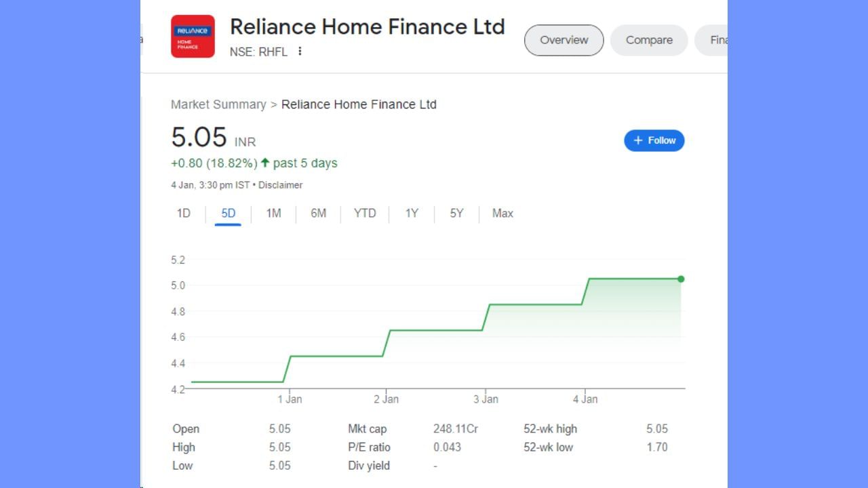Switch chart to 6M range
Viewport: 868px width, 488px height.
319,213
